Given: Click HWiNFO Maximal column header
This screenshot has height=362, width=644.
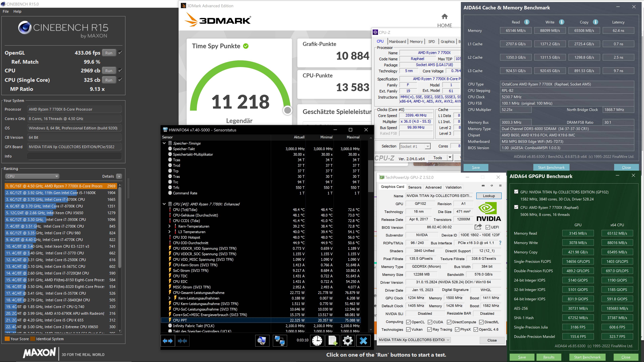Looking at the screenshot, I should coord(353,137).
